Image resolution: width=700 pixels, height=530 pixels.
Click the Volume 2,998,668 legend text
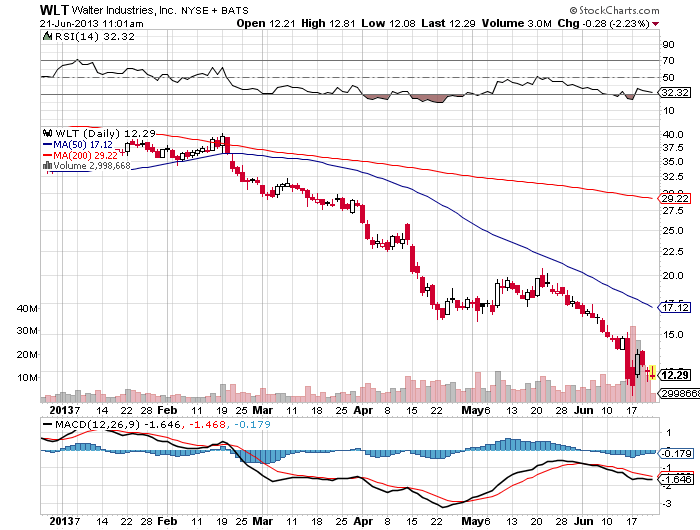click(x=92, y=166)
